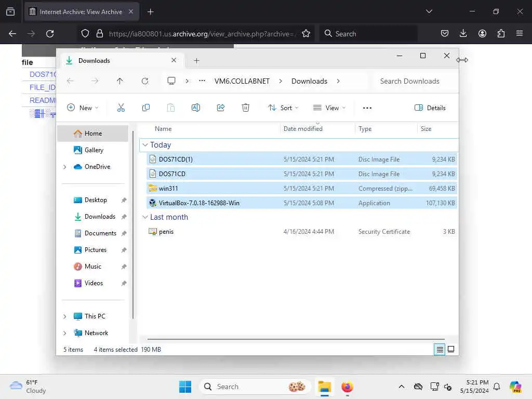Click the Share icon in Explorer toolbar
Viewport: 532px width, 399px height.
(x=220, y=108)
